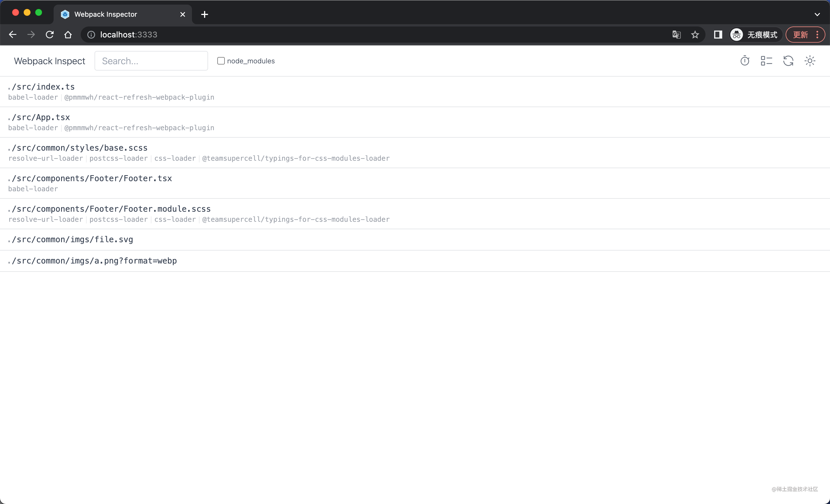Open the ./src/index.ts module
The height and width of the screenshot is (504, 830).
click(x=415, y=92)
